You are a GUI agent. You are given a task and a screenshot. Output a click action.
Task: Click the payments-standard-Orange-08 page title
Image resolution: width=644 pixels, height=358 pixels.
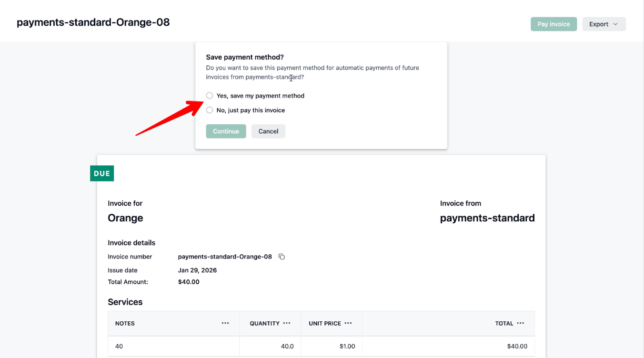click(x=93, y=22)
